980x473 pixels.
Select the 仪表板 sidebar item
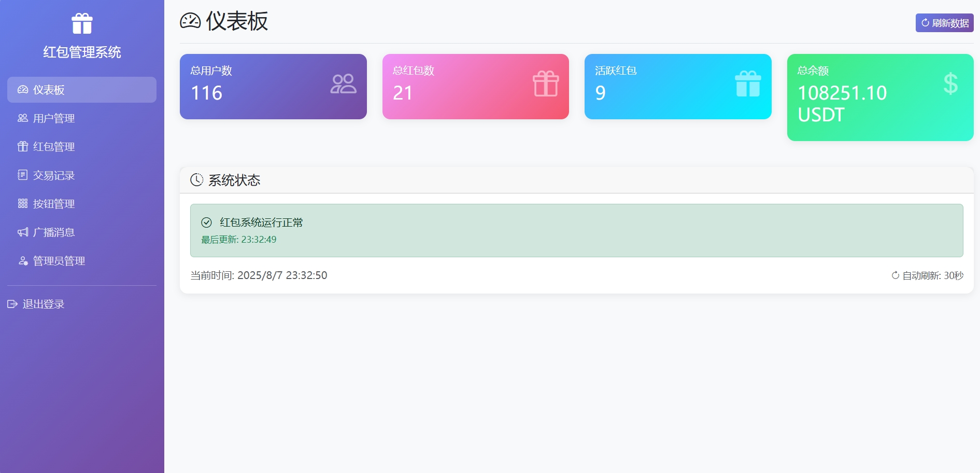coord(81,90)
